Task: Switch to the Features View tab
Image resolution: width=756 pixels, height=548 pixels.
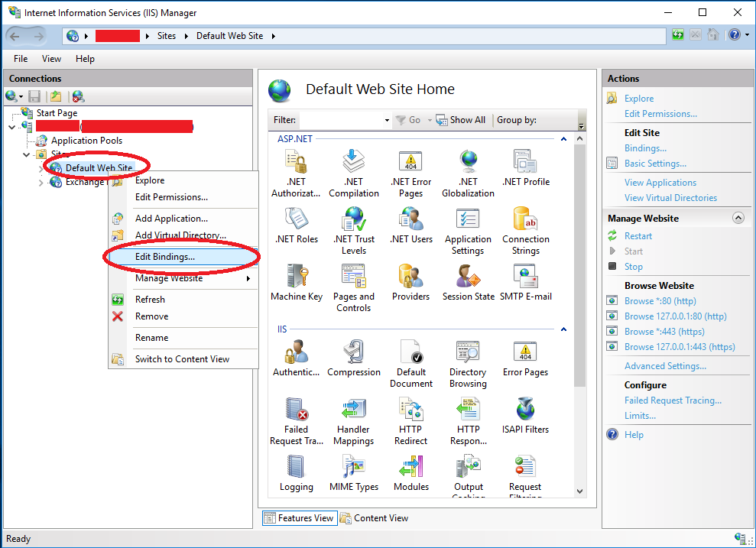Action: pos(300,518)
